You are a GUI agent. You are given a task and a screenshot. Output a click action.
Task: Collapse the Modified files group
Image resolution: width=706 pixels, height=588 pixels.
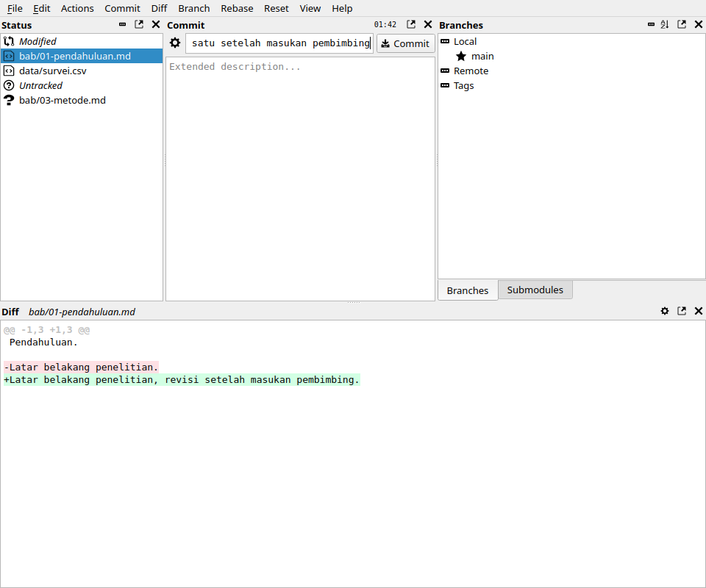coord(38,41)
